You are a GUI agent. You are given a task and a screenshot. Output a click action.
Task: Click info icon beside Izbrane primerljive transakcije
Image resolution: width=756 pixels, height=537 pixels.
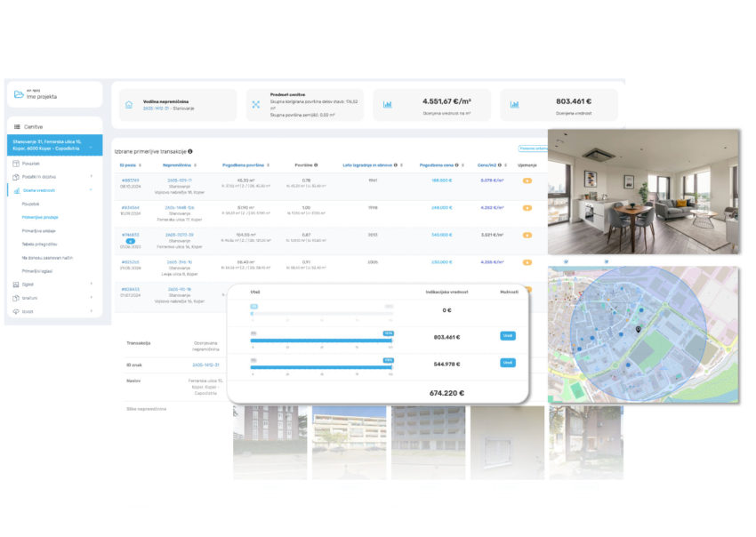point(190,152)
